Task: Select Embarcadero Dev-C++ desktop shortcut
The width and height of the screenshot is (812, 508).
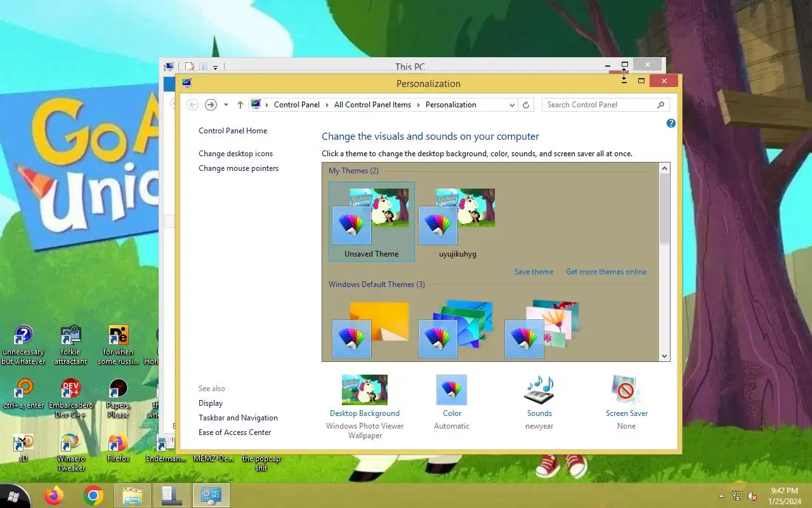Action: 70,399
